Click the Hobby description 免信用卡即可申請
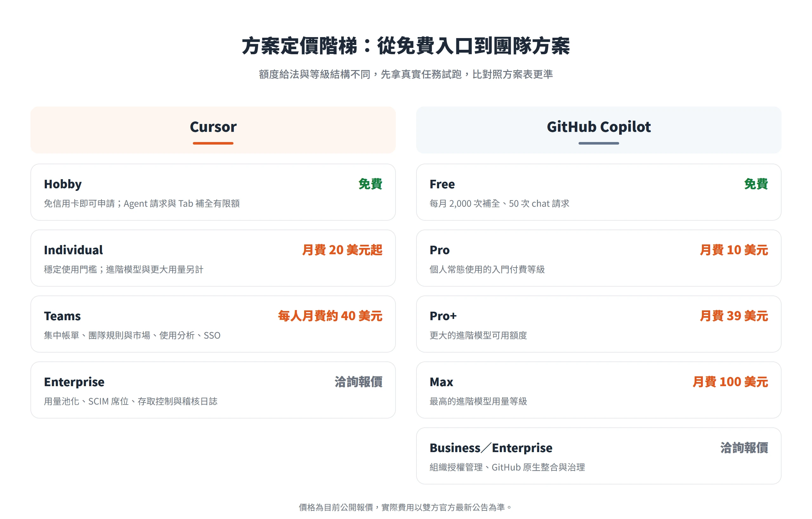This screenshot has height=519, width=812. tap(142, 204)
